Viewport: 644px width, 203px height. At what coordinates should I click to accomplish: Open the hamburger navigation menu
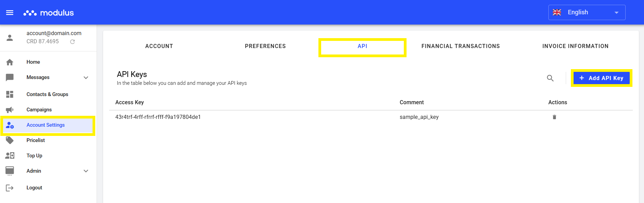[10, 13]
